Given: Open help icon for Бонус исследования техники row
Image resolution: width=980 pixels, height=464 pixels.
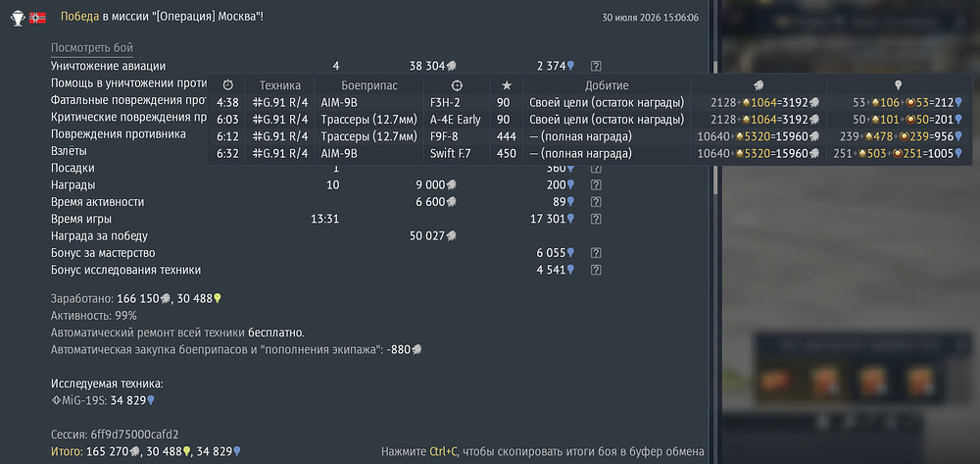Looking at the screenshot, I should 596,270.
